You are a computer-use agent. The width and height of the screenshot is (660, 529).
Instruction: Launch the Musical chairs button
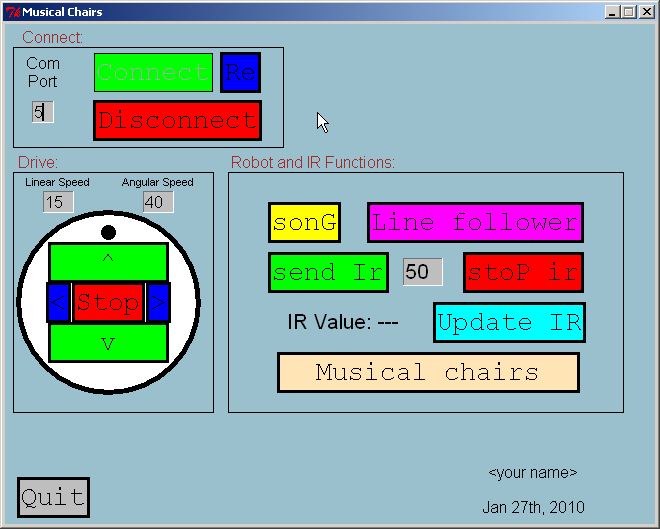(428, 373)
